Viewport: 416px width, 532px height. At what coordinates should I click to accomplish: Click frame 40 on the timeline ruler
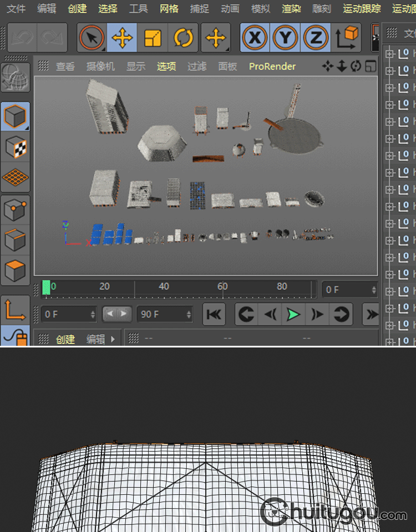coord(164,288)
